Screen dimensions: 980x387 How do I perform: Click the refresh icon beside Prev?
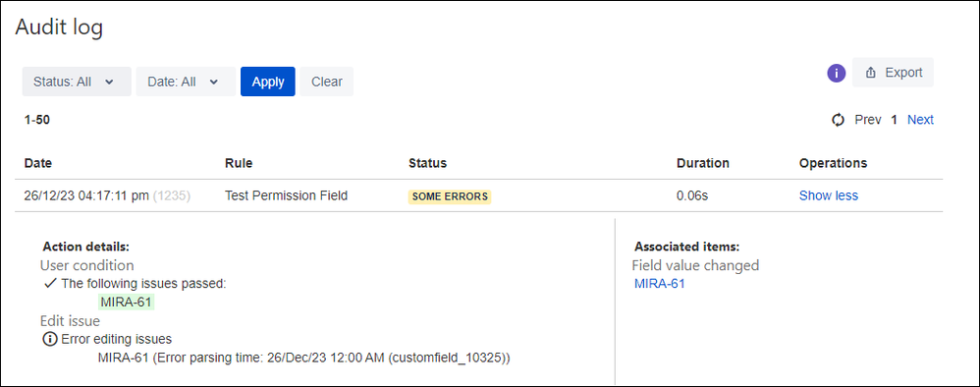839,120
